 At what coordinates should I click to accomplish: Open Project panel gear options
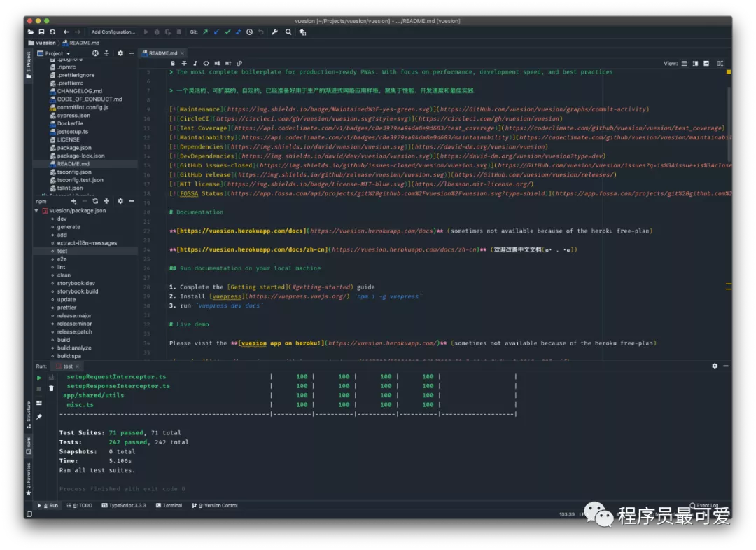click(x=120, y=53)
